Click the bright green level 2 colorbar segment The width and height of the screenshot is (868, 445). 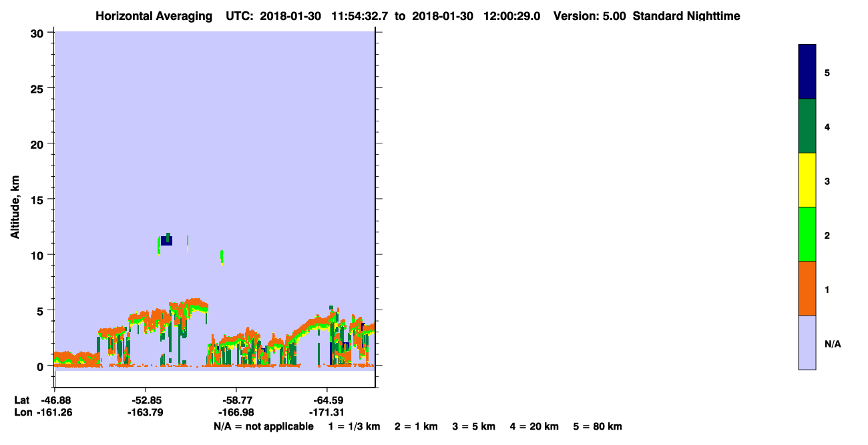tap(807, 234)
